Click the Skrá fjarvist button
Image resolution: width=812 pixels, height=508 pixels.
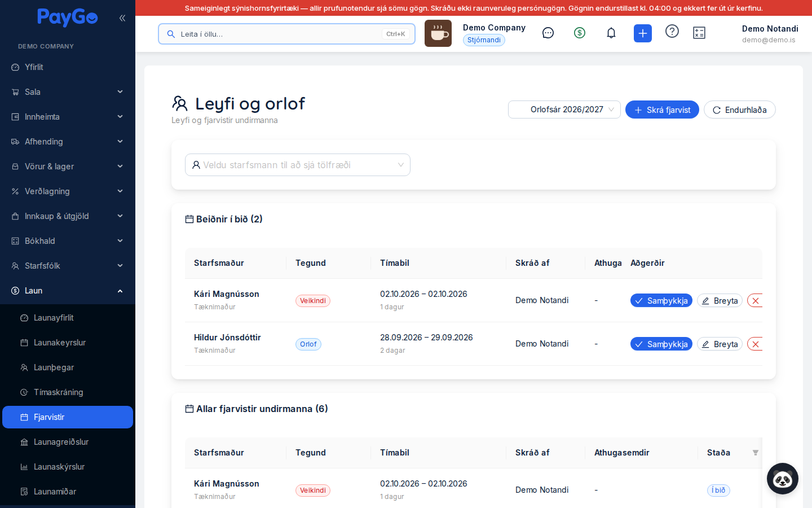tap(662, 110)
